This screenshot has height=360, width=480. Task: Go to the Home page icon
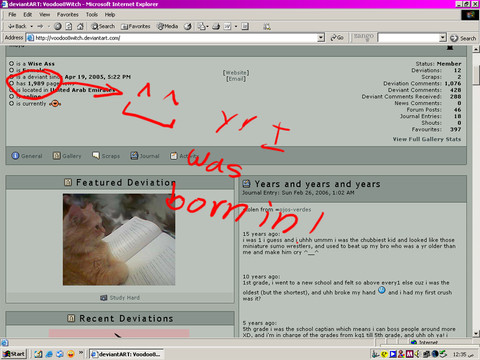80,26
